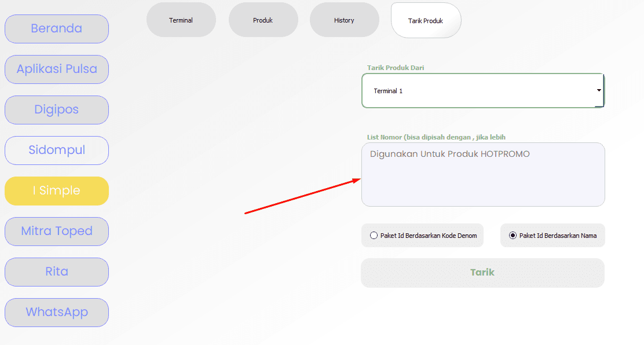
Task: Select the Tarik Produk tab
Action: pos(426,21)
